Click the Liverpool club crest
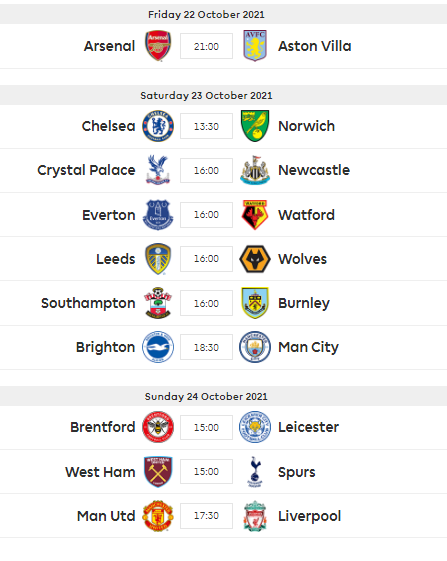 pyautogui.click(x=255, y=516)
